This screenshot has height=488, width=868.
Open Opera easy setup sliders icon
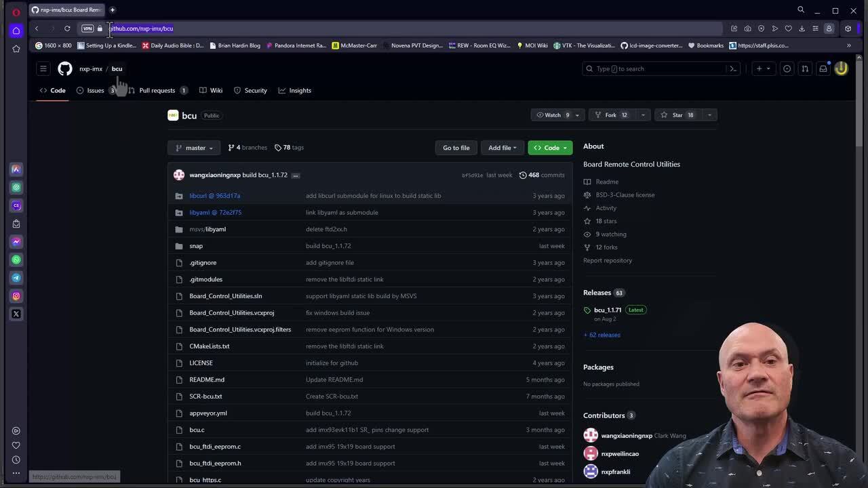click(x=815, y=28)
